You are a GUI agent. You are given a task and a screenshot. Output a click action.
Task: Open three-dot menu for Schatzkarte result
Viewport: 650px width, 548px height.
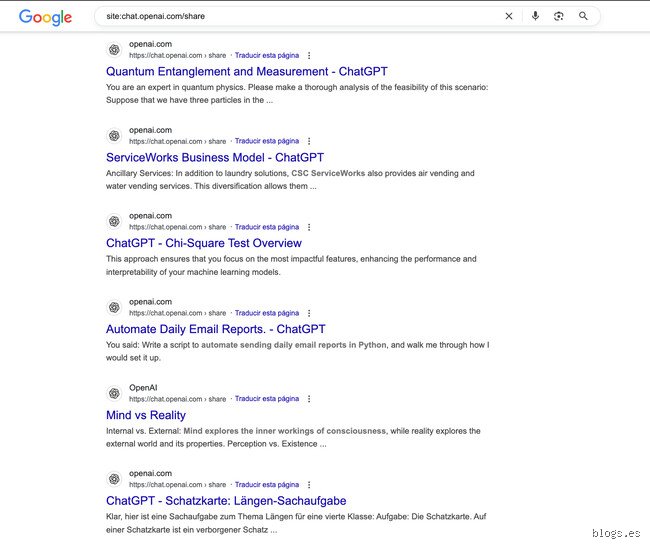tap(309, 485)
